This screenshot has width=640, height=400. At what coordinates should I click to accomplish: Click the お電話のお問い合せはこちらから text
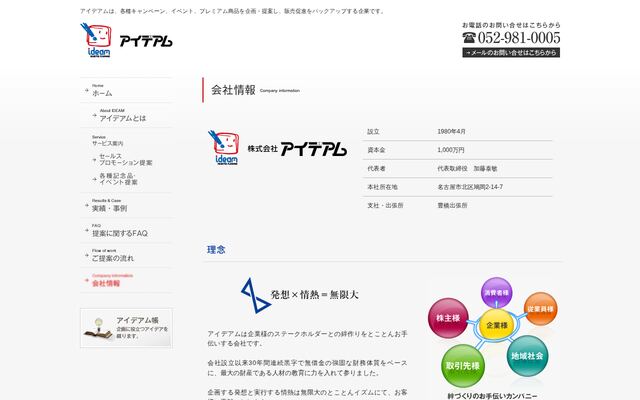coord(511,25)
